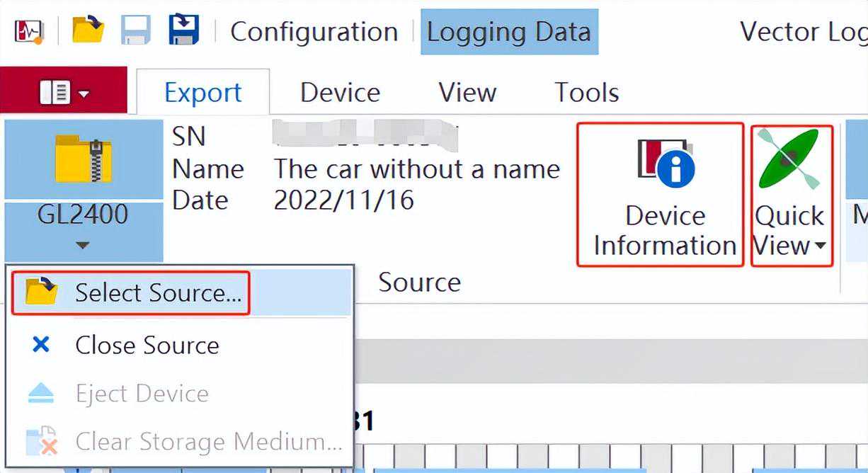The width and height of the screenshot is (868, 473).
Task: Click Close Source in the dropdown menu
Action: click(x=147, y=345)
